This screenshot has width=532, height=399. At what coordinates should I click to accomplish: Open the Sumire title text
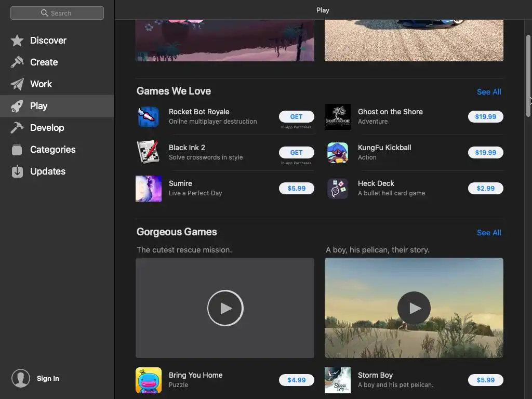click(180, 183)
